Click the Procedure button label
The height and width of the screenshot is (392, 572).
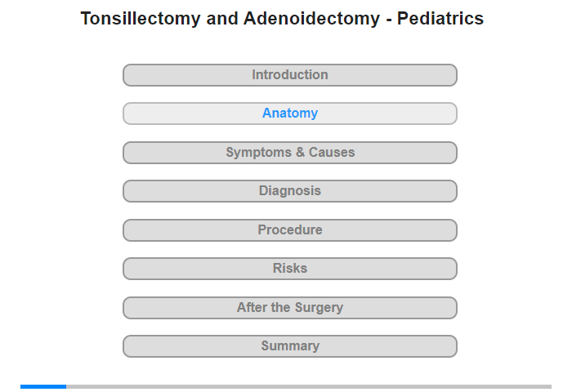(x=290, y=229)
